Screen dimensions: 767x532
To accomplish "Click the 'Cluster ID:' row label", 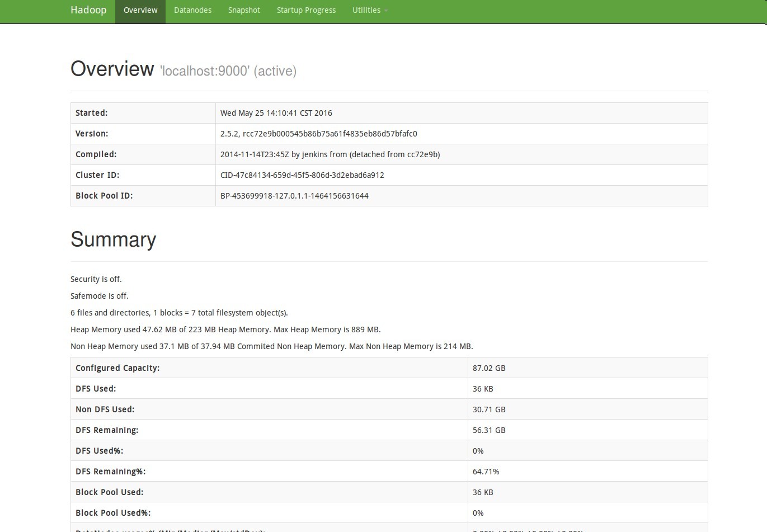I will pos(97,175).
